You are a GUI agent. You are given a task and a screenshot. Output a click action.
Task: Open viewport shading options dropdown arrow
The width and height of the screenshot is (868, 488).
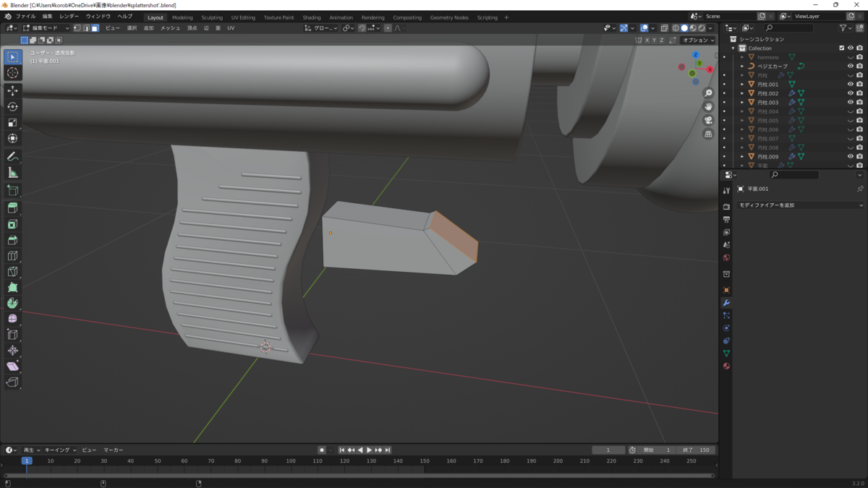click(711, 28)
